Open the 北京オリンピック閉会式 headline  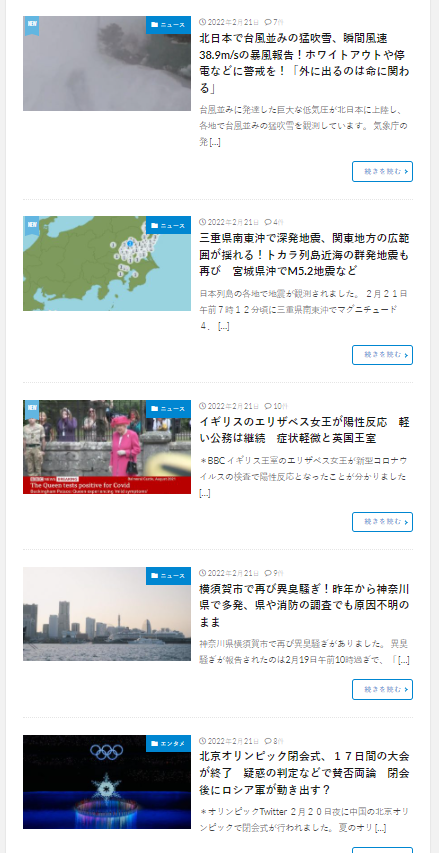(304, 772)
